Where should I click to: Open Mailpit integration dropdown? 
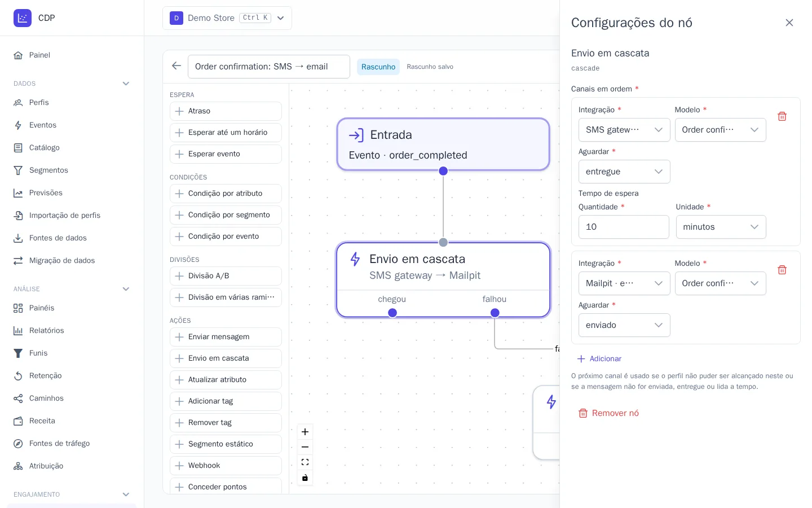coord(624,283)
